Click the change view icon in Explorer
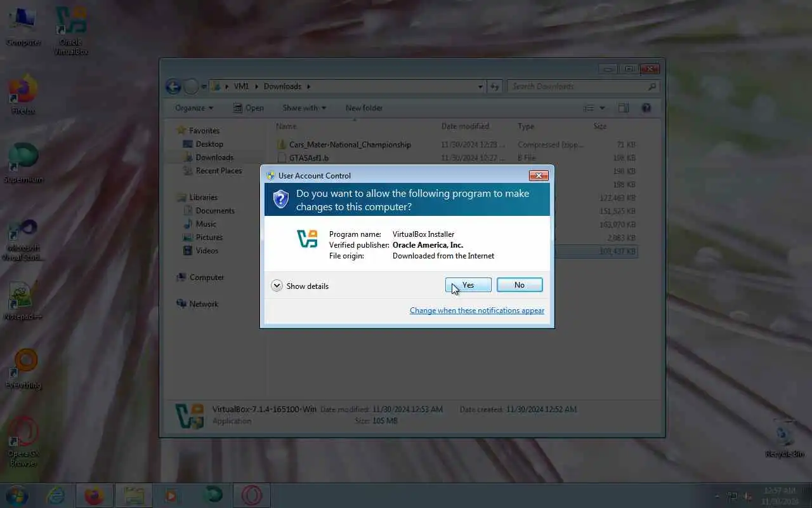The width and height of the screenshot is (812, 508). pos(589,108)
